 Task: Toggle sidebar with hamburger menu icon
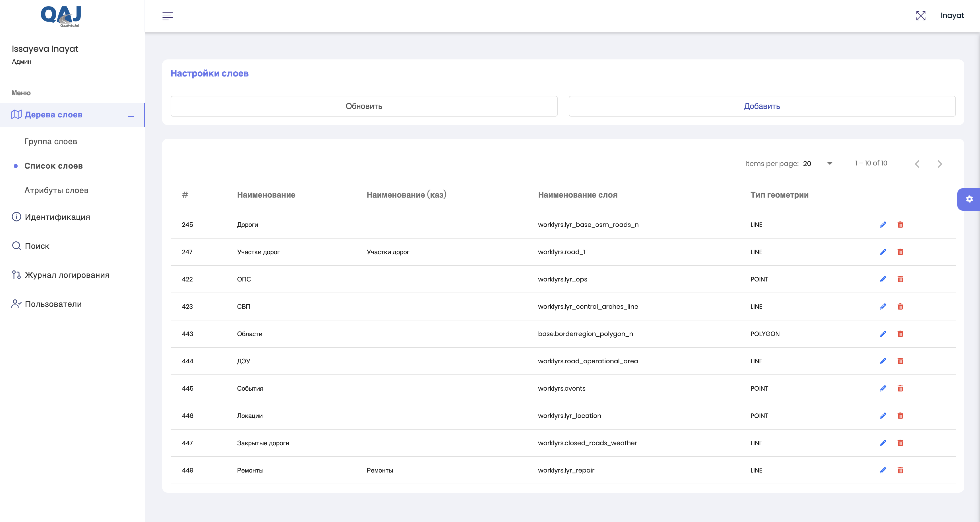pyautogui.click(x=168, y=16)
